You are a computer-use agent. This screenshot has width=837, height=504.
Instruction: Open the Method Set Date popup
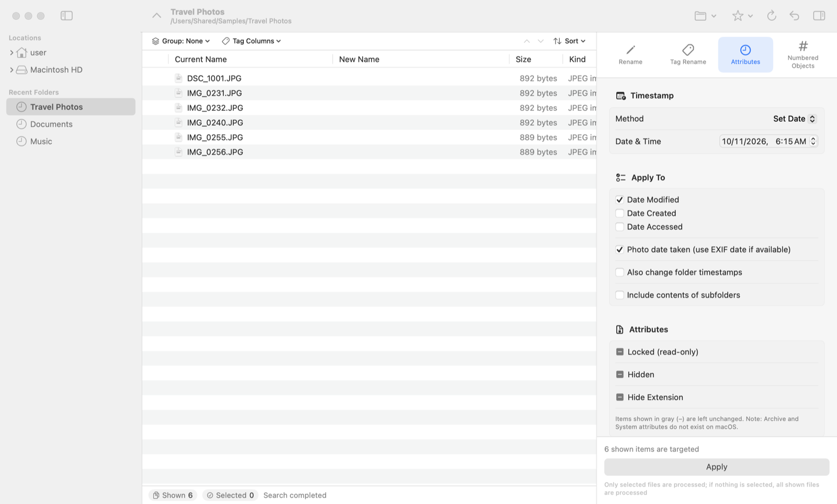tap(794, 119)
